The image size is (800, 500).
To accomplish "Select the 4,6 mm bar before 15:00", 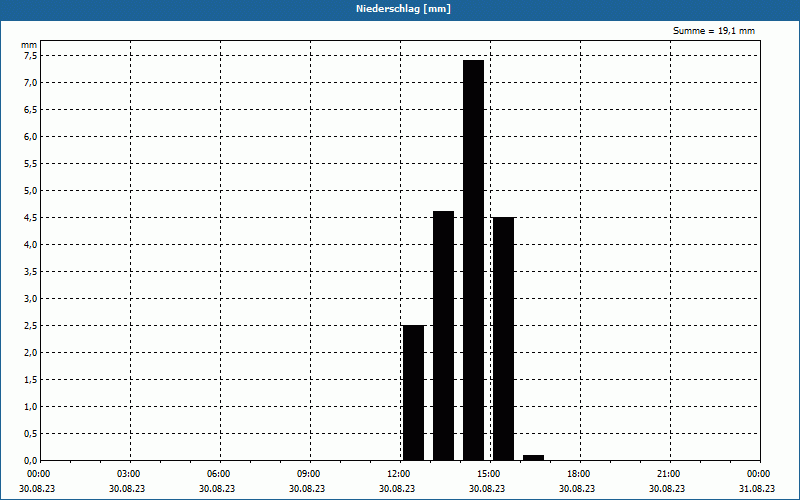I will click(443, 336).
